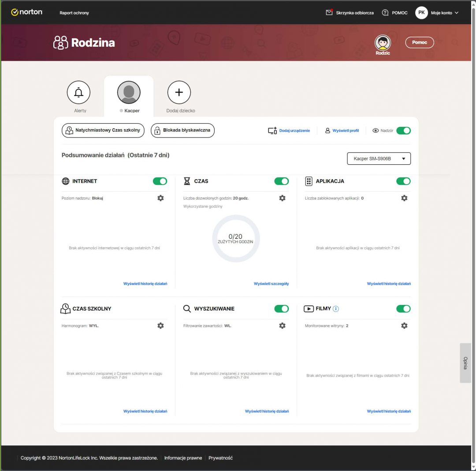The image size is (476, 471).
Task: View APLIKACJA activity history link
Action: [389, 283]
